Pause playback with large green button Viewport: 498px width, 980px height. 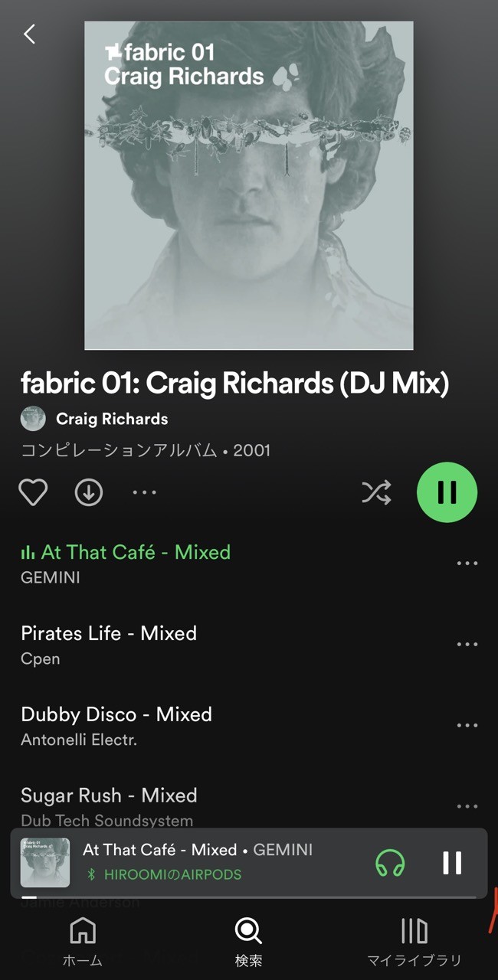click(447, 492)
